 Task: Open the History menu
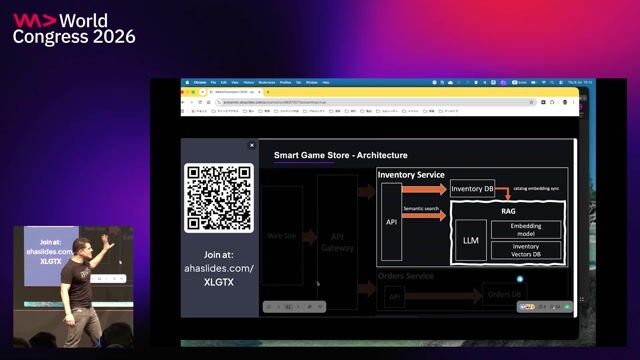[x=248, y=82]
